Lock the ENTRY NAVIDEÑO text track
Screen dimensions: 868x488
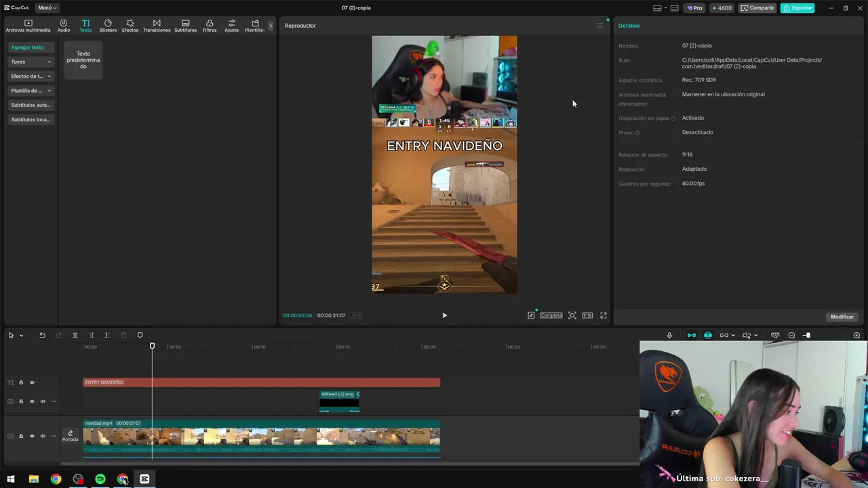tap(21, 382)
